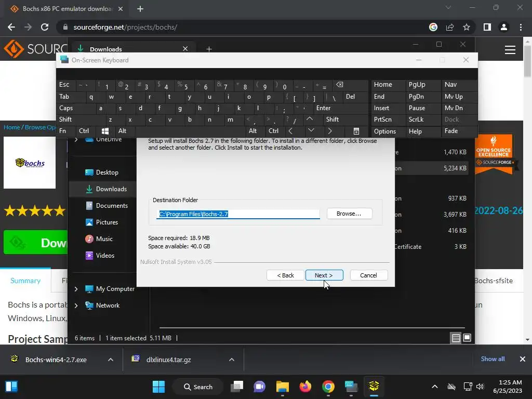This screenshot has width=532, height=399.
Task: Toggle Caps key on On-Screen Keyboard
Action: pyautogui.click(x=66, y=108)
